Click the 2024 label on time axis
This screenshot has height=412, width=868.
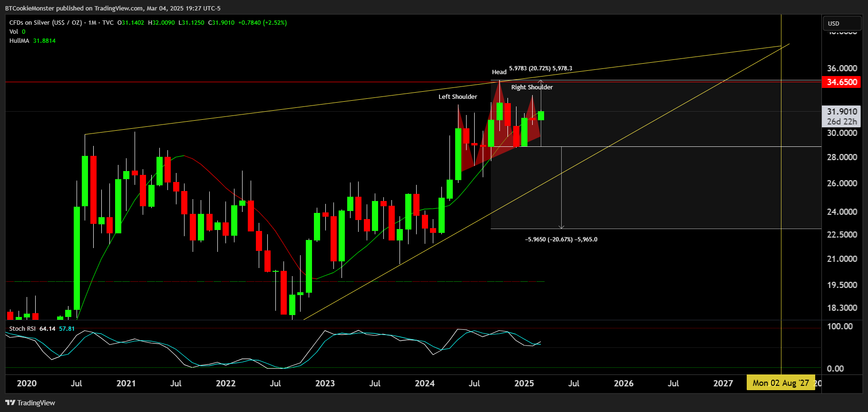tap(424, 383)
